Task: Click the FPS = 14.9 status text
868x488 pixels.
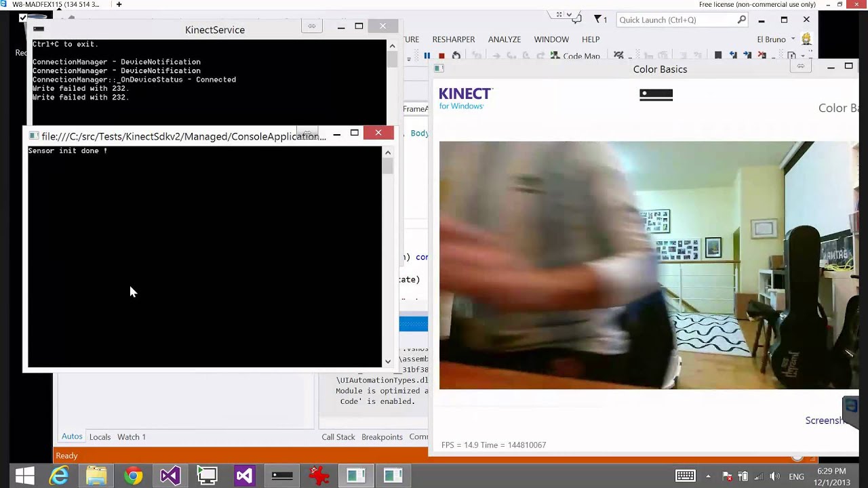Action: click(494, 445)
